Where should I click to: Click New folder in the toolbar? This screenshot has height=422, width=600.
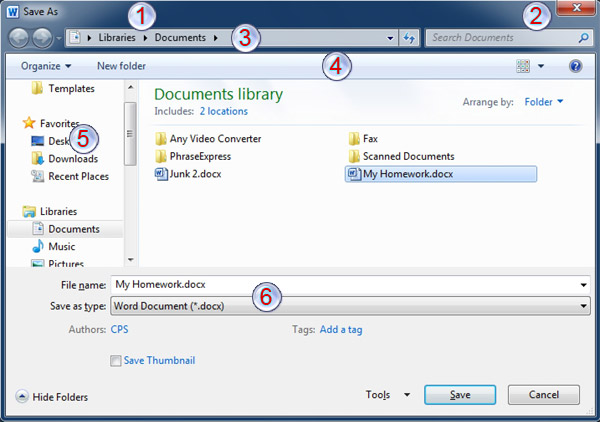(121, 66)
